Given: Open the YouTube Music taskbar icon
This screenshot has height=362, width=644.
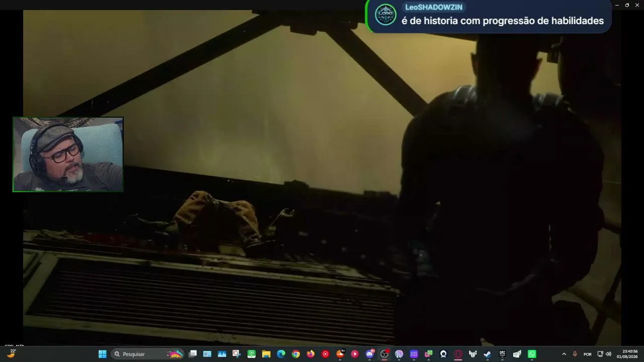Looking at the screenshot, I should coord(325,354).
